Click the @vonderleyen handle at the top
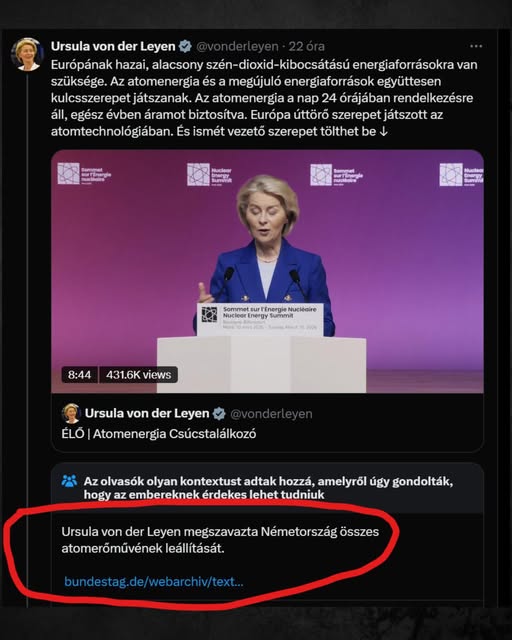Image resolution: width=512 pixels, height=640 pixels. point(237,47)
